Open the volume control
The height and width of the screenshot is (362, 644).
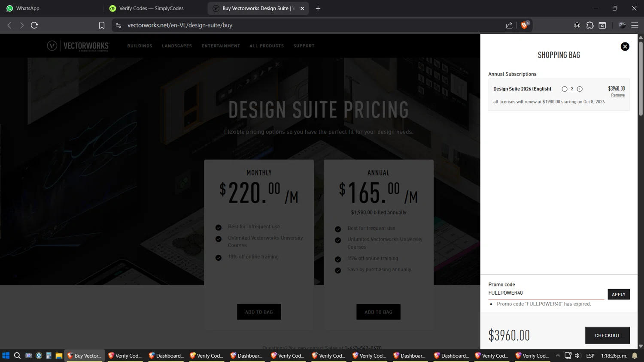[577, 356]
